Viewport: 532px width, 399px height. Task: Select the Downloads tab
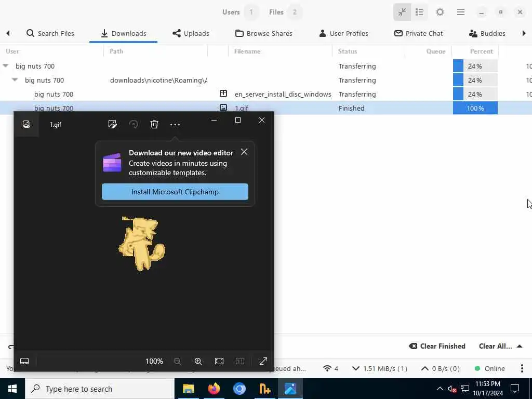pyautogui.click(x=124, y=33)
